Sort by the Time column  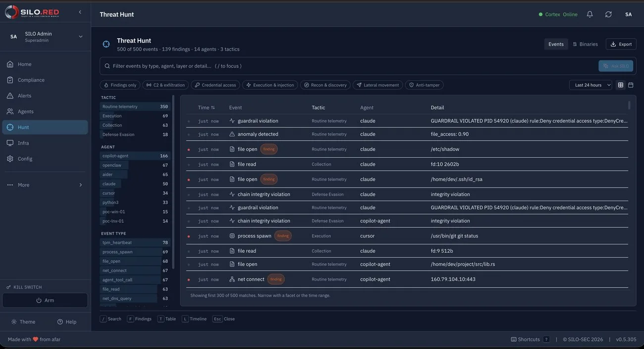coord(207,107)
